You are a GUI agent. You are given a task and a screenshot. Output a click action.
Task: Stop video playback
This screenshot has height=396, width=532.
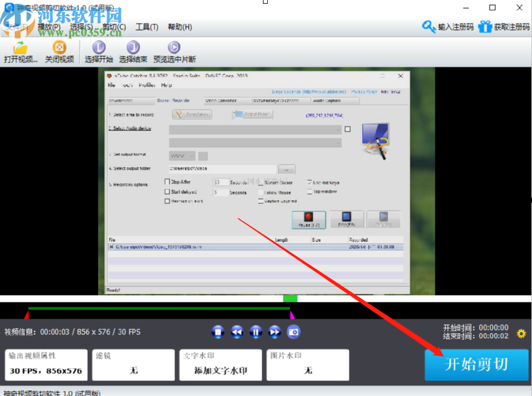tap(218, 332)
